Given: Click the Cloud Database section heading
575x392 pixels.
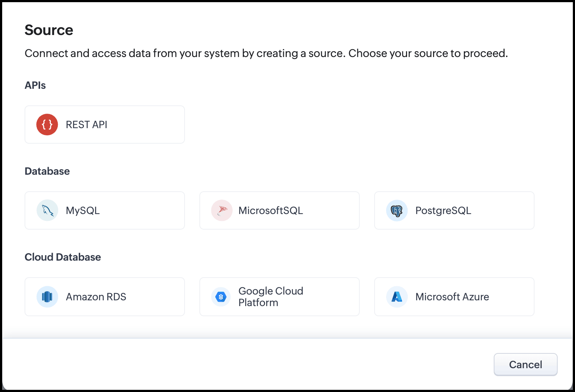Looking at the screenshot, I should [x=63, y=257].
